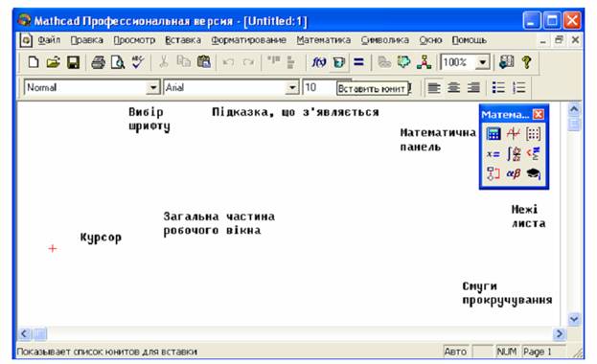Expand the 100% zoom dropdown
The image size is (597, 364).
[483, 62]
